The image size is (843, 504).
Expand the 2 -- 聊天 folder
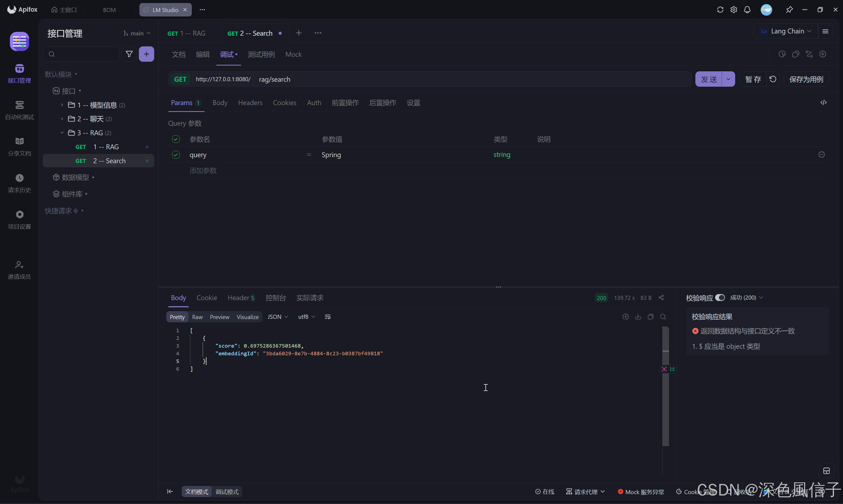[62, 119]
